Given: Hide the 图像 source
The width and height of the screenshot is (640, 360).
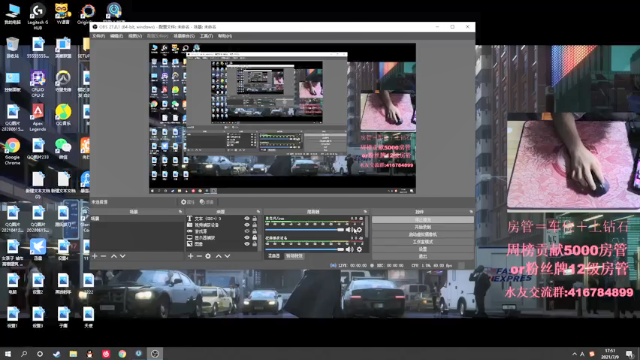Looking at the screenshot, I should tap(247, 244).
